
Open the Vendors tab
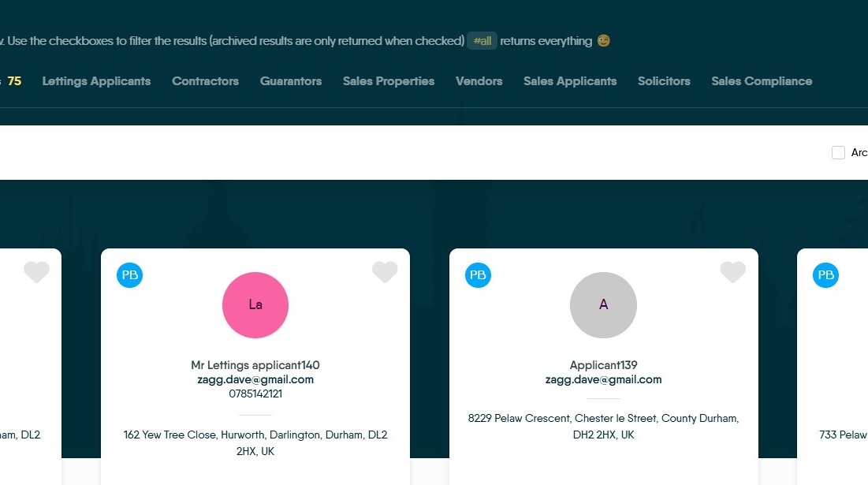(479, 80)
